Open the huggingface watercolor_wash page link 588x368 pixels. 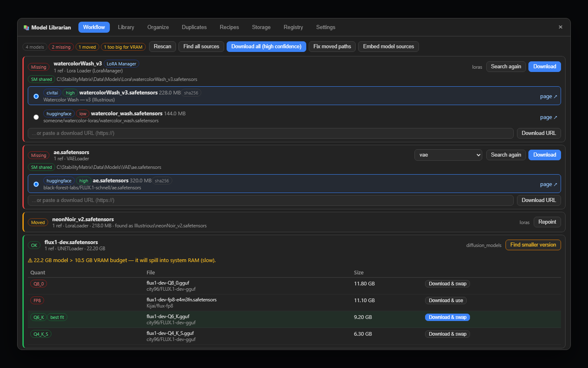pyautogui.click(x=548, y=117)
